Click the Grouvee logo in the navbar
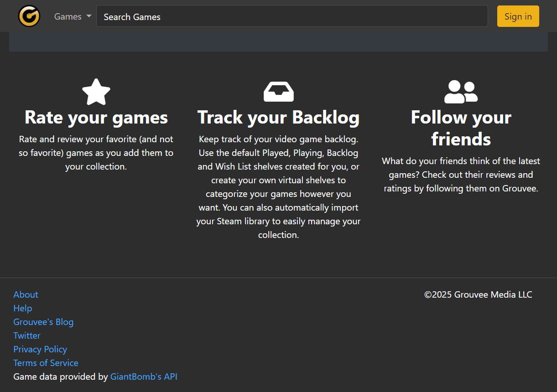The width and height of the screenshot is (557, 392). pyautogui.click(x=29, y=16)
